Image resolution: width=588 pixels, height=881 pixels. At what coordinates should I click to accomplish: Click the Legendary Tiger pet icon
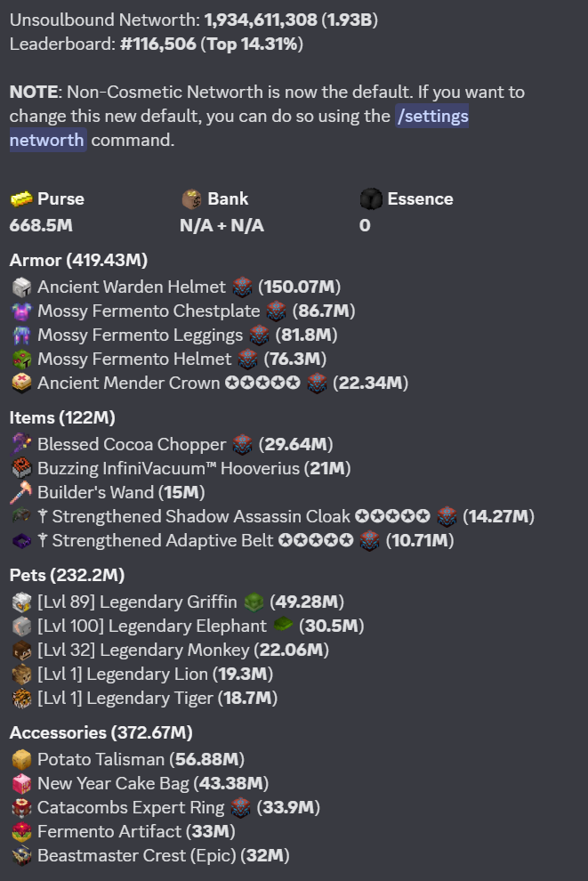coord(21,699)
